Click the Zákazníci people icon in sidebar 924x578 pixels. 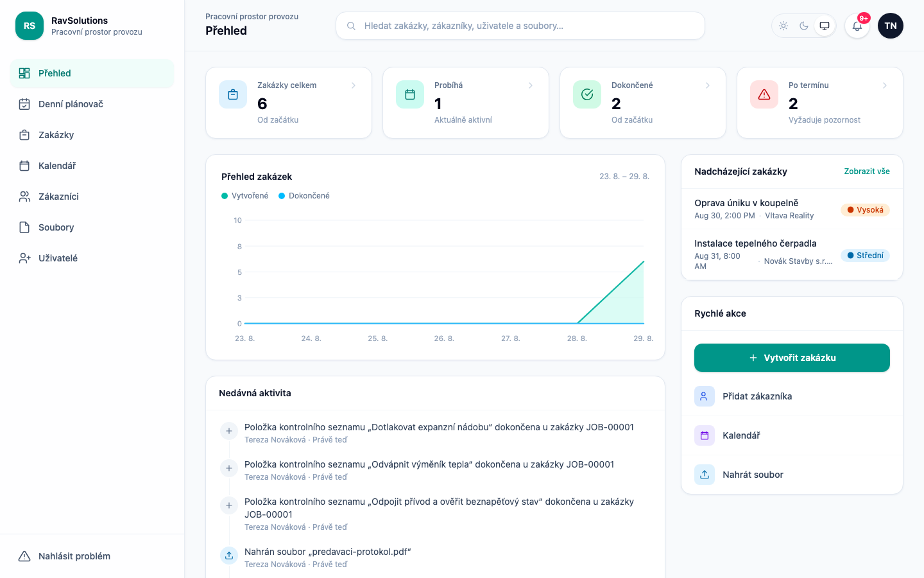[x=24, y=197]
